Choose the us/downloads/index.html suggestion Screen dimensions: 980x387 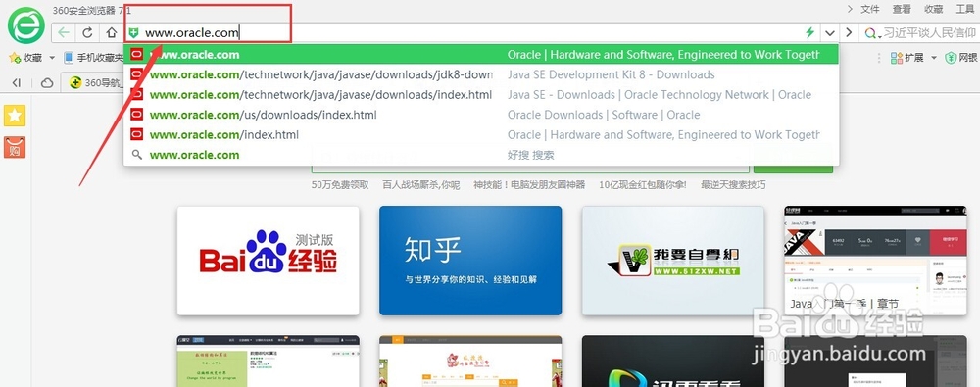point(481,115)
